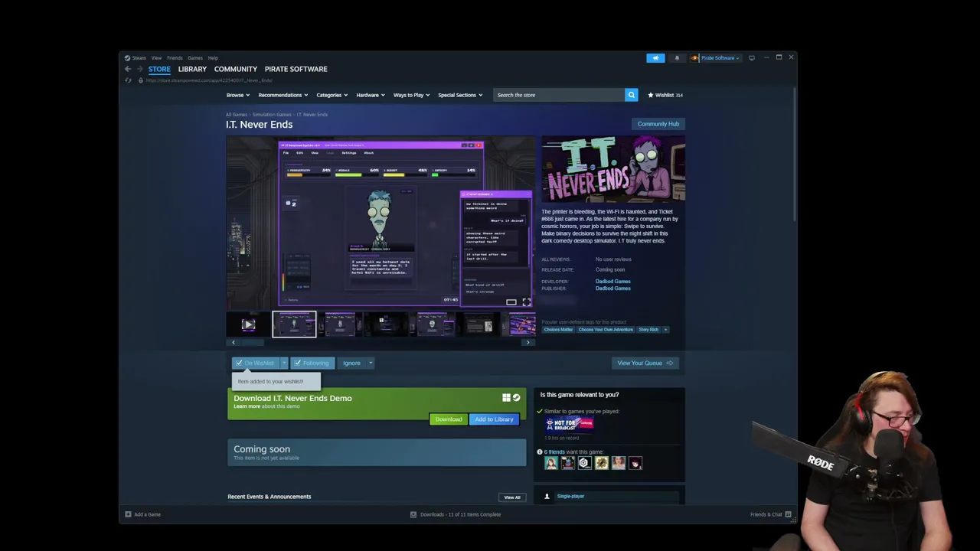
Task: Click the Choose Your Own Adventure tag
Action: click(x=606, y=330)
